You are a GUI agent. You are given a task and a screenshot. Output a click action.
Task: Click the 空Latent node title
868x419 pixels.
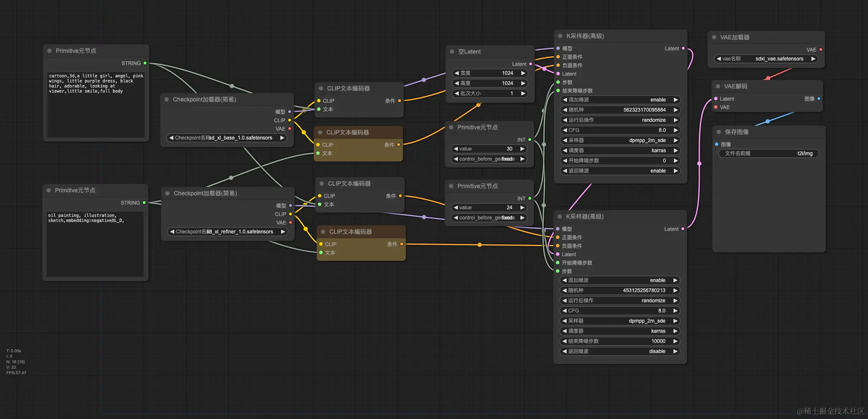pyautogui.click(x=469, y=52)
